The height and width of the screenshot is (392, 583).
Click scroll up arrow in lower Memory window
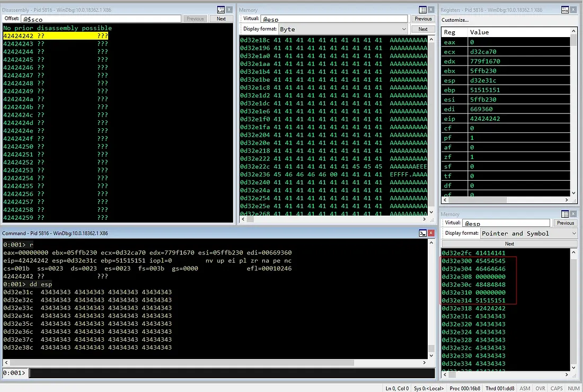pos(573,252)
